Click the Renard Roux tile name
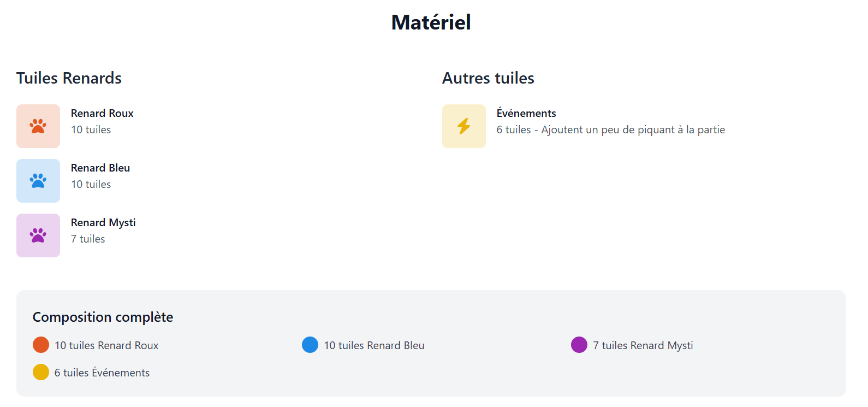The width and height of the screenshot is (868, 407). tap(102, 113)
